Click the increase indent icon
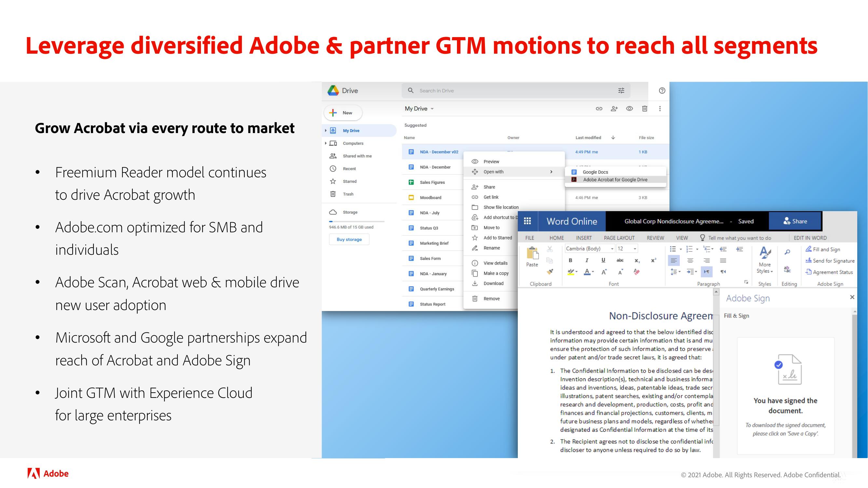868x488 pixels. tap(740, 249)
